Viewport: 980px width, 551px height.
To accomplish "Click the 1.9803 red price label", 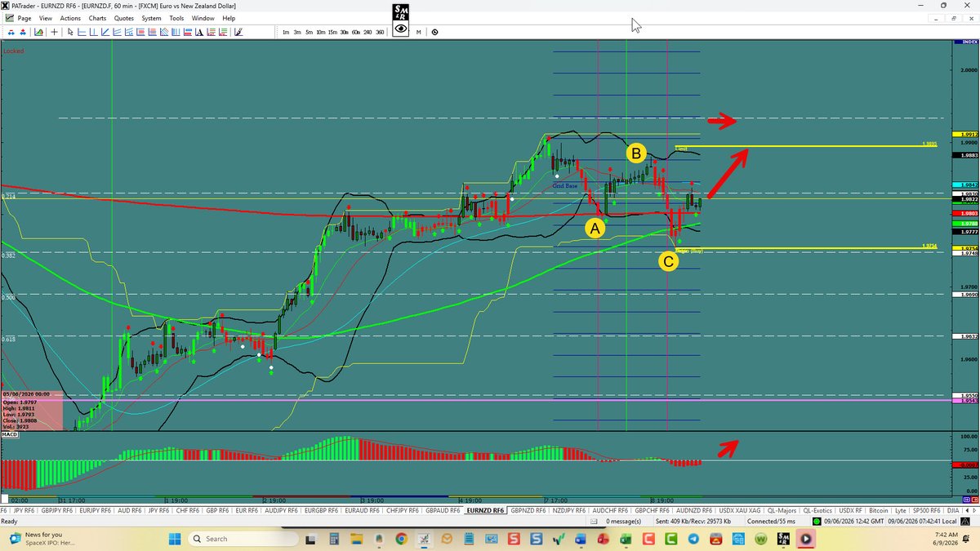I will pos(965,213).
